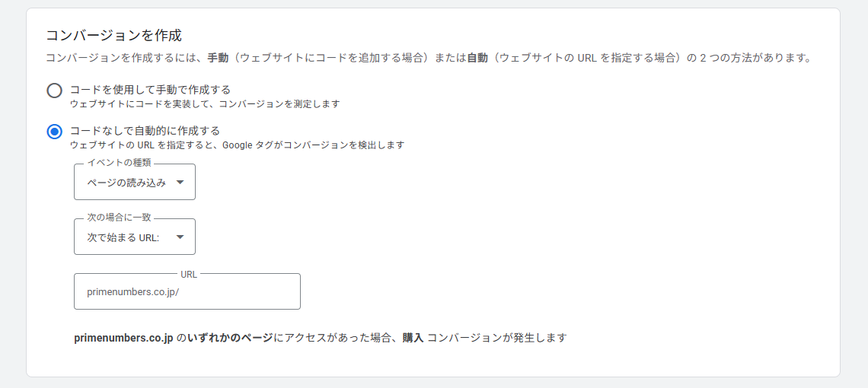Click the コードを使用して手動で作成する label text

(150, 90)
